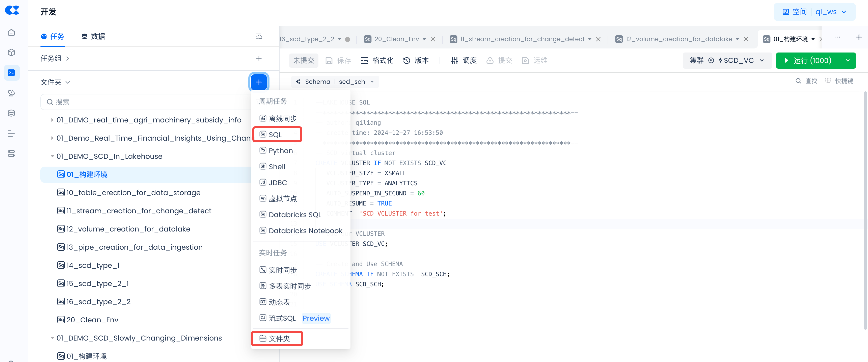Viewport: 868px width, 362px height.
Task: Click the 格式化 format toolbar button
Action: 377,60
